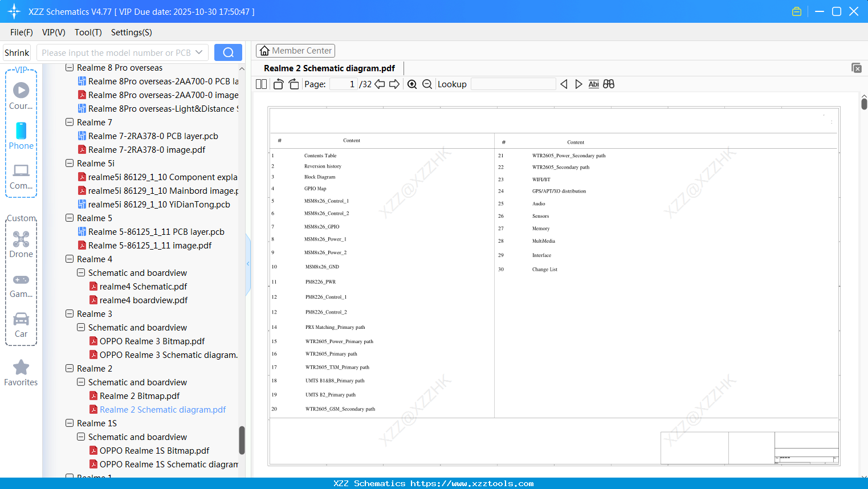
Task: Toggle the two-page view icon
Action: pos(262,84)
